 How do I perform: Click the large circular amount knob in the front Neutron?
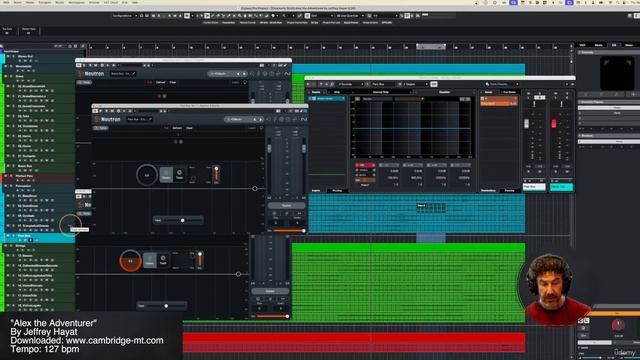(x=147, y=175)
